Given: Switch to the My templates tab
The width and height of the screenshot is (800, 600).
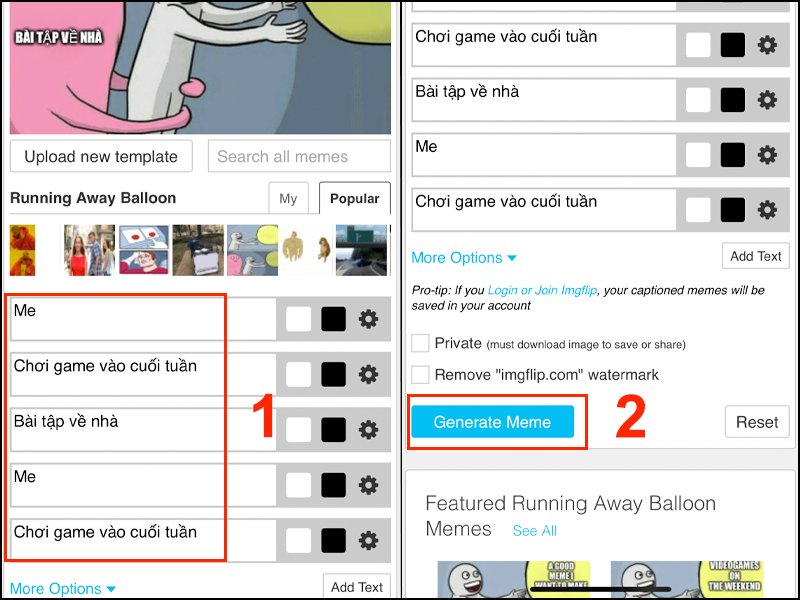Looking at the screenshot, I should point(288,198).
